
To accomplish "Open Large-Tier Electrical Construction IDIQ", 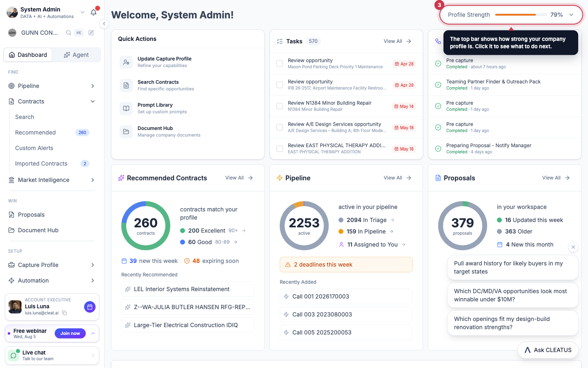I will pyautogui.click(x=188, y=325).
